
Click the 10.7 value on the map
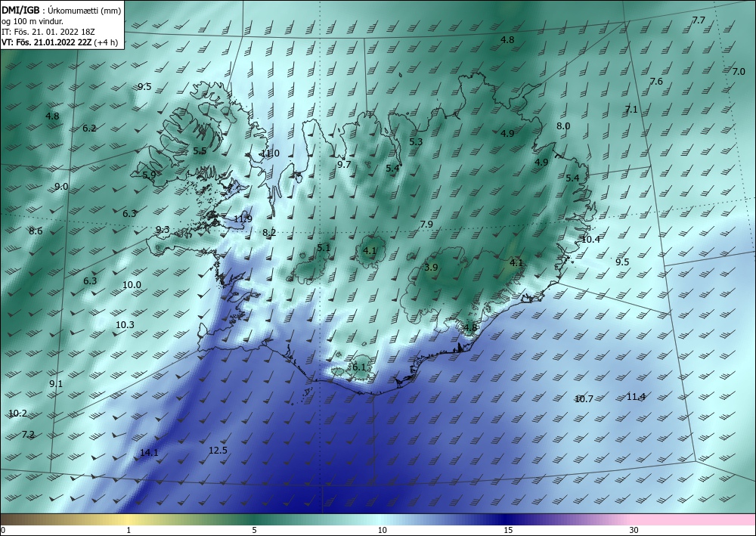coord(584,399)
